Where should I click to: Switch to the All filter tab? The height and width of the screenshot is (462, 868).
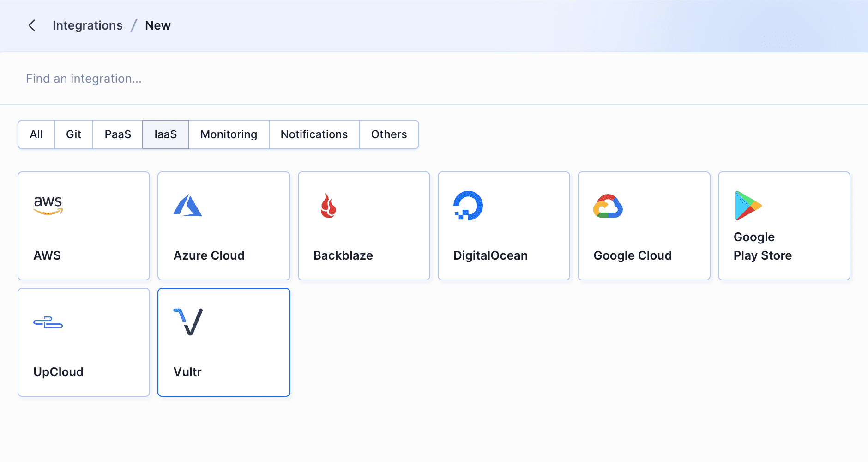coord(36,134)
